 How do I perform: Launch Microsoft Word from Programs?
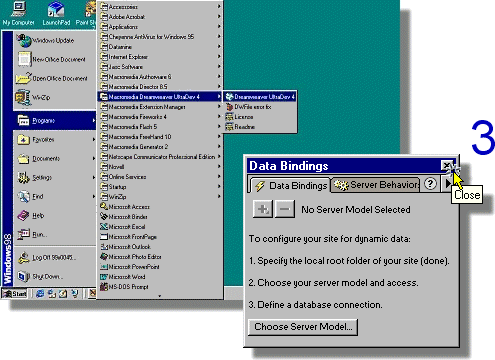[160, 277]
